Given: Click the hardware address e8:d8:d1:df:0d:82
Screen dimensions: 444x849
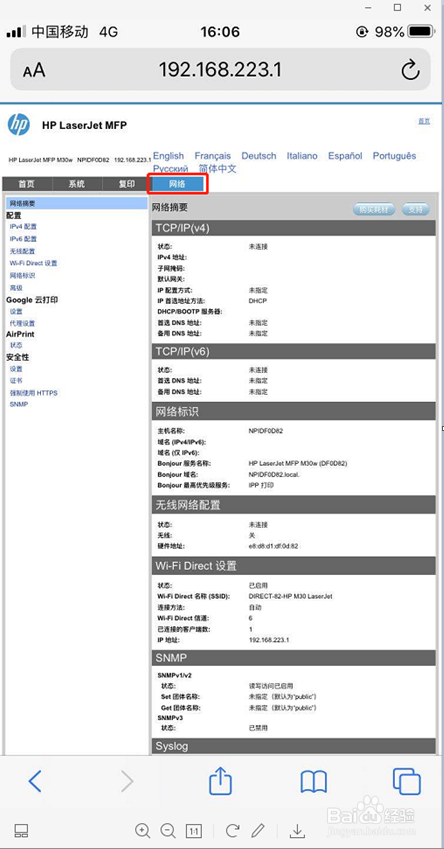Looking at the screenshot, I should pyautogui.click(x=273, y=546).
